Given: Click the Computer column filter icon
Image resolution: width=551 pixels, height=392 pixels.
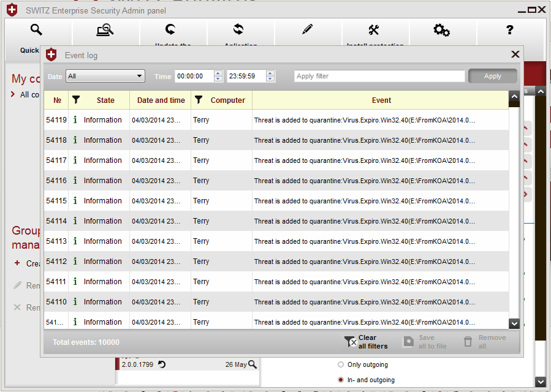Looking at the screenshot, I should (x=199, y=100).
